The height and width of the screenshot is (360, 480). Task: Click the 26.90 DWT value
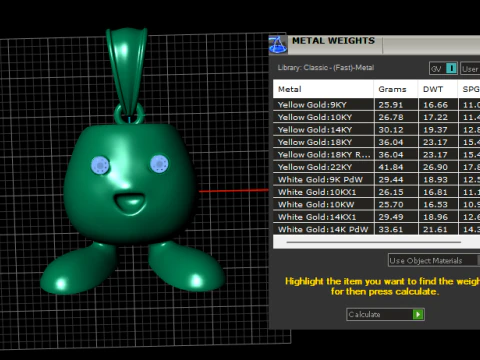[435, 167]
